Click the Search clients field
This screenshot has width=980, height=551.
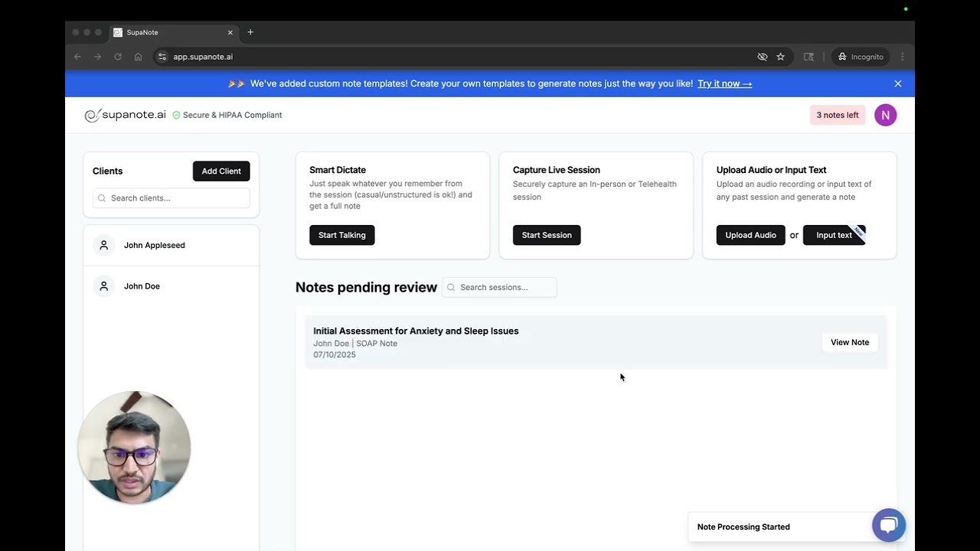171,198
